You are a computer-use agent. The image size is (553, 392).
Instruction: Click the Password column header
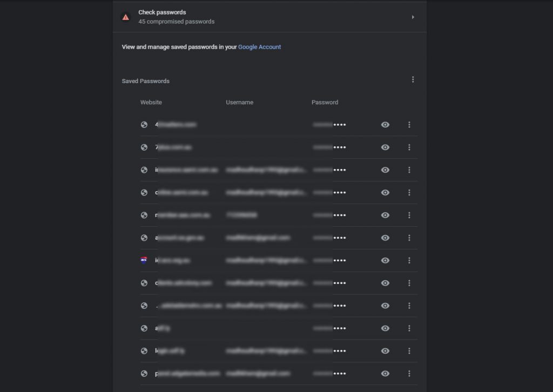click(325, 102)
